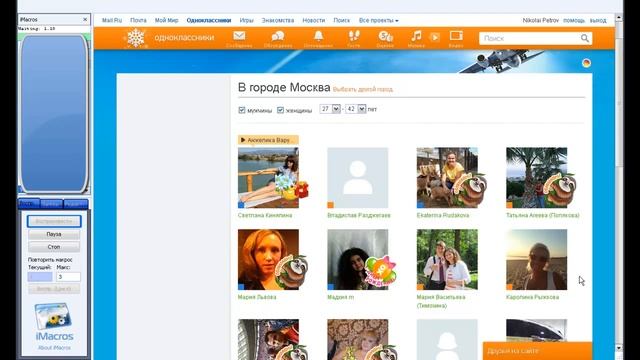Click the Мария Львова name link
This screenshot has height=360, width=640.
pyautogui.click(x=257, y=297)
